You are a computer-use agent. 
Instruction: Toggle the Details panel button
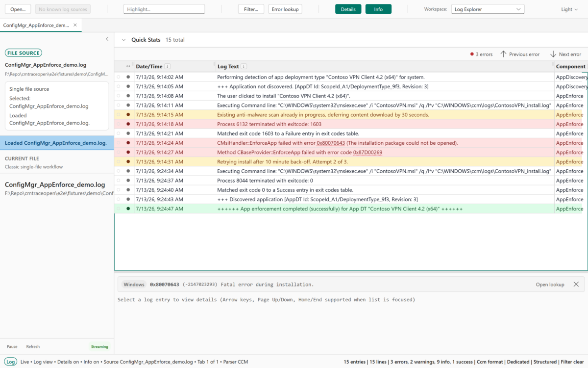[x=348, y=9]
